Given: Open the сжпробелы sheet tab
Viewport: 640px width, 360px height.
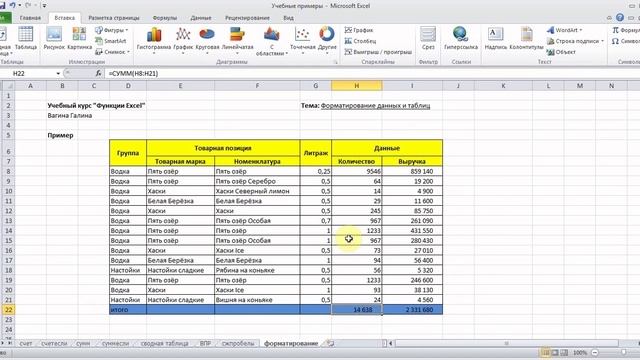Looking at the screenshot, I should [238, 344].
